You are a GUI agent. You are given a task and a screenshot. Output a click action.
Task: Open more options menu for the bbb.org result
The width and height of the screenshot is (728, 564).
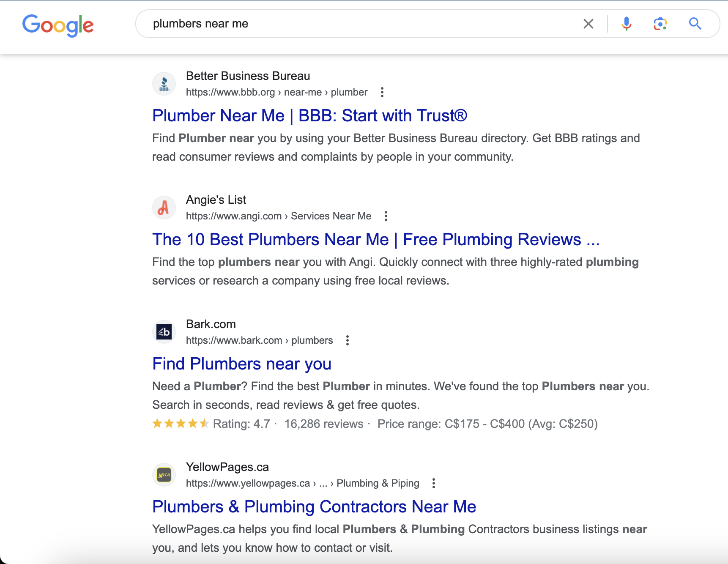pyautogui.click(x=382, y=92)
